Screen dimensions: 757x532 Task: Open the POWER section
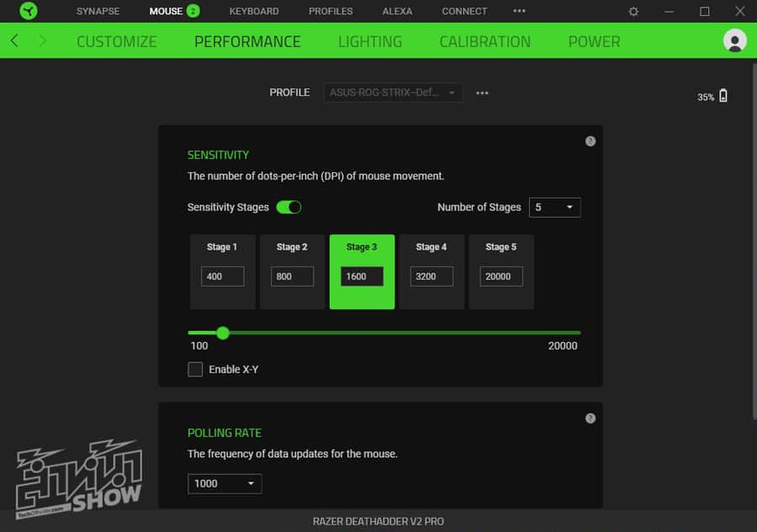coord(594,41)
